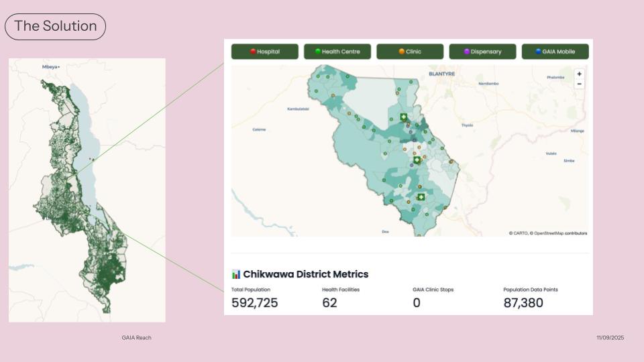Click the red dot in Hospital button

click(253, 52)
